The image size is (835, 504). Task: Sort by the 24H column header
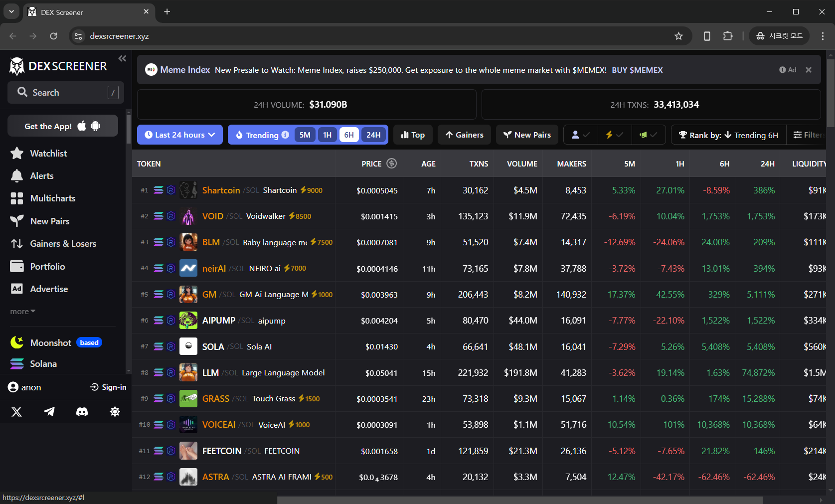point(768,164)
